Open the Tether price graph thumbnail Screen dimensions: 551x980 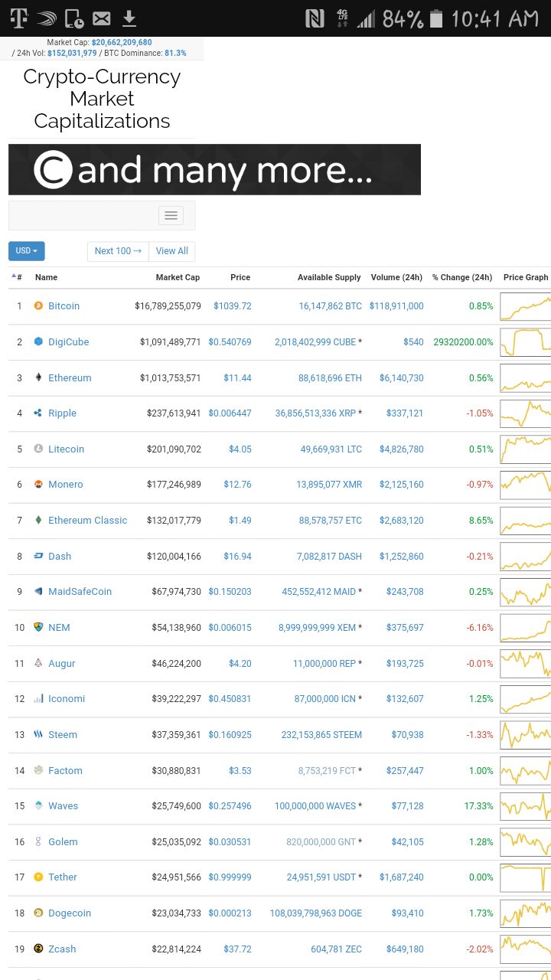tap(526, 877)
